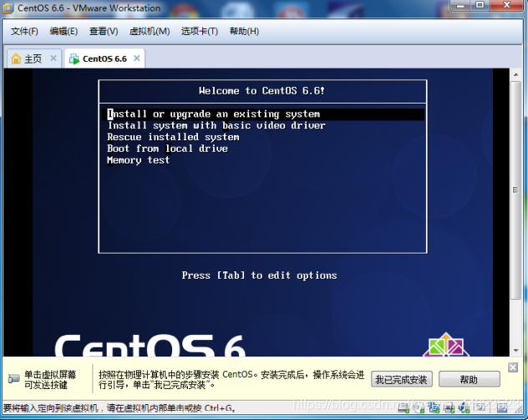Click the message log icon in status bar
528x420 pixels.
pos(480,407)
